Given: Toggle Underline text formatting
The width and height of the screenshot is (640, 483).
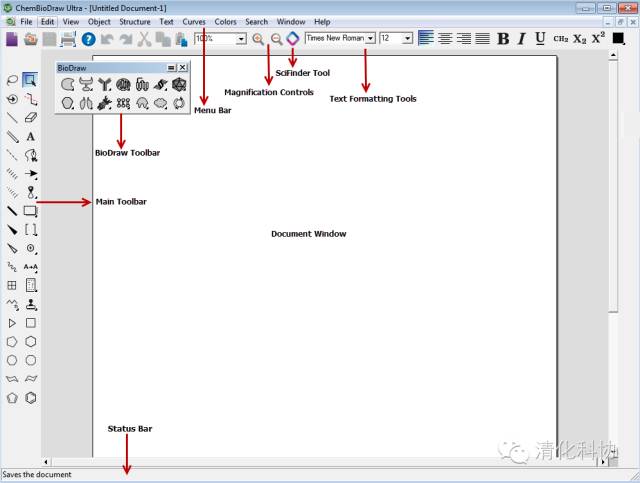Looking at the screenshot, I should click(540, 38).
